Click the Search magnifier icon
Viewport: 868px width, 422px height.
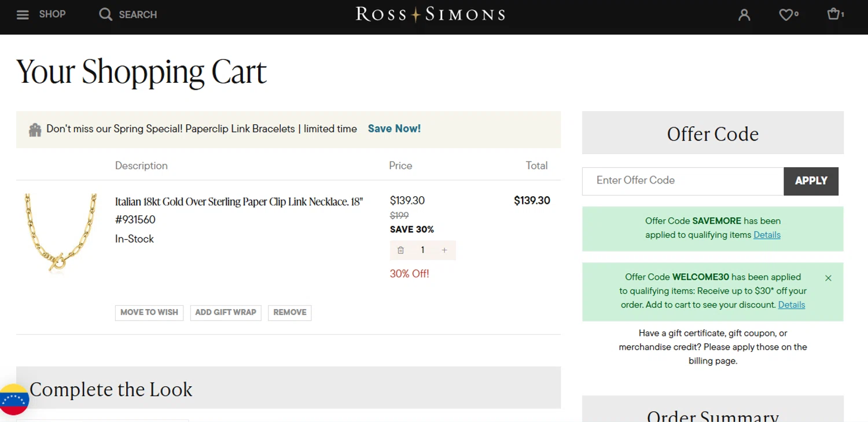click(105, 14)
